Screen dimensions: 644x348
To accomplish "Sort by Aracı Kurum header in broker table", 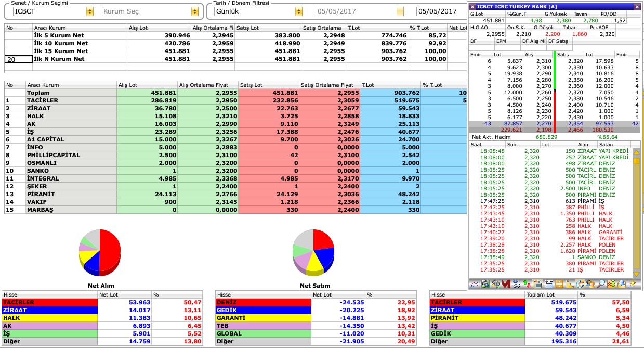I will (x=71, y=85).
